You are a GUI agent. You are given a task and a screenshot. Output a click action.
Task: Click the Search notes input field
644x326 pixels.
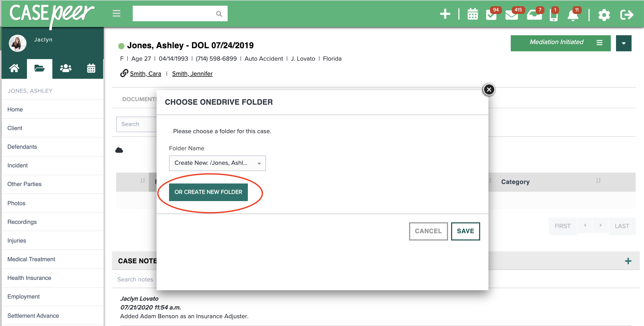(x=135, y=279)
